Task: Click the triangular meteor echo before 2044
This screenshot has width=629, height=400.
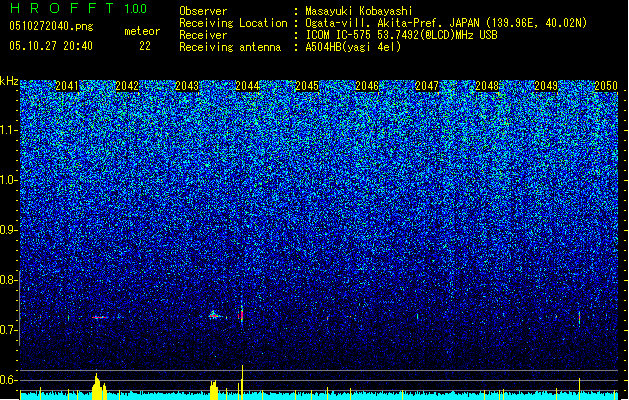Action: (213, 315)
